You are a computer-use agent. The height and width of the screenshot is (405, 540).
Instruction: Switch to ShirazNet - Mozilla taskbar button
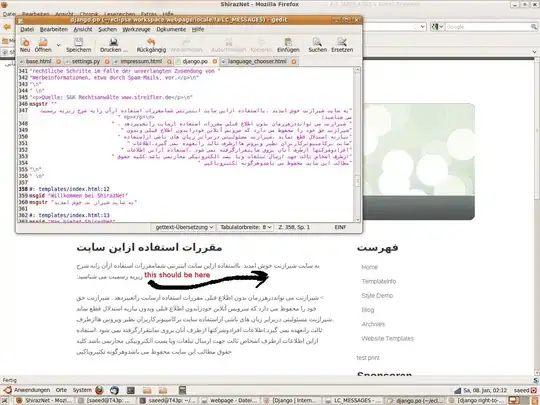pos(44,400)
